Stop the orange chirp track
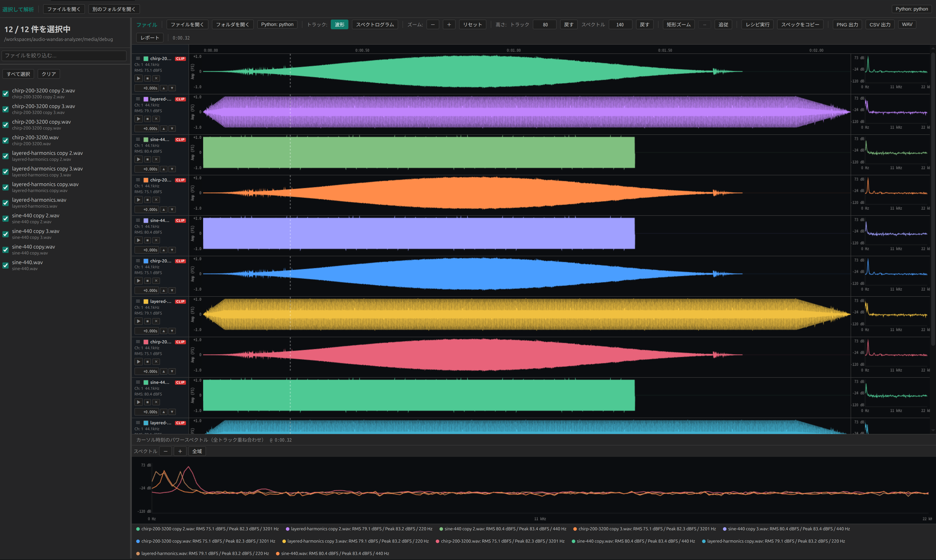This screenshot has width=936, height=560. (148, 200)
